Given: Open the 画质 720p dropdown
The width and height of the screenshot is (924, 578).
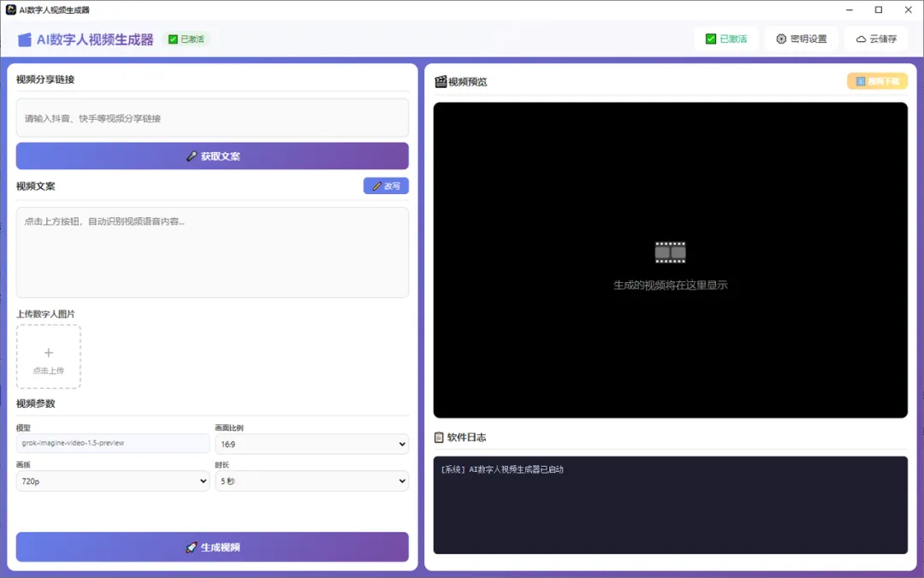Looking at the screenshot, I should [x=113, y=481].
